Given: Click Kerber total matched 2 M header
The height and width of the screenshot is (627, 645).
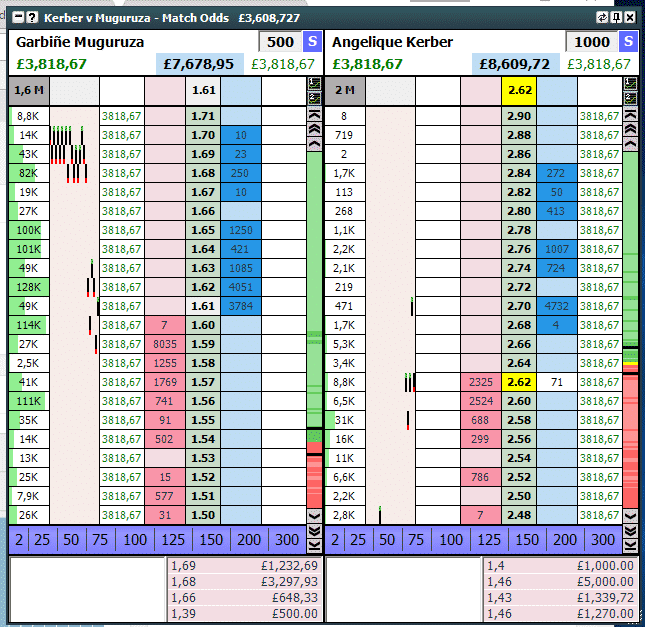Looking at the screenshot, I should [345, 90].
